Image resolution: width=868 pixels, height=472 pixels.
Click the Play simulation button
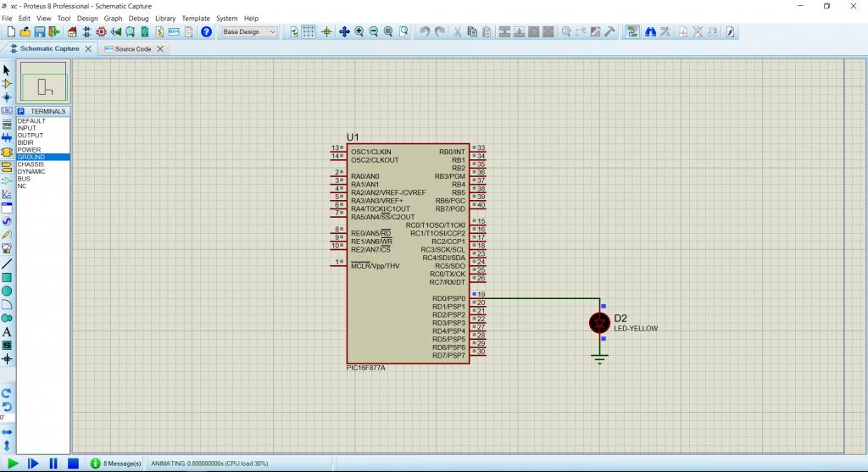pyautogui.click(x=13, y=464)
